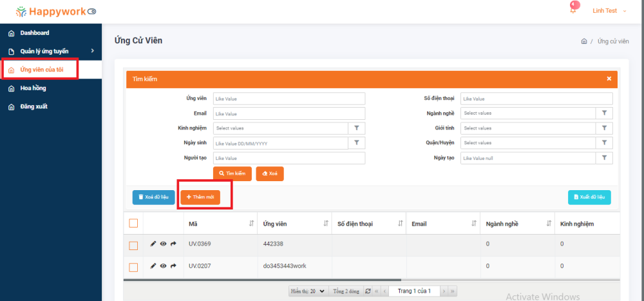The image size is (644, 301).
Task: Click the share arrow for UV.0207
Action: tap(173, 266)
